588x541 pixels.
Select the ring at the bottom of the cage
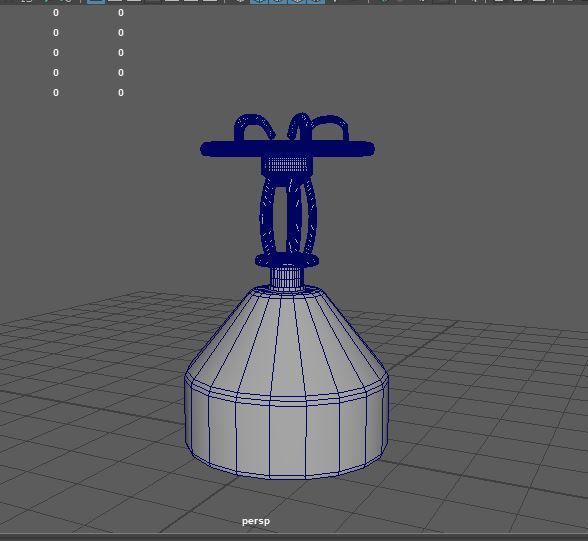coord(287,260)
